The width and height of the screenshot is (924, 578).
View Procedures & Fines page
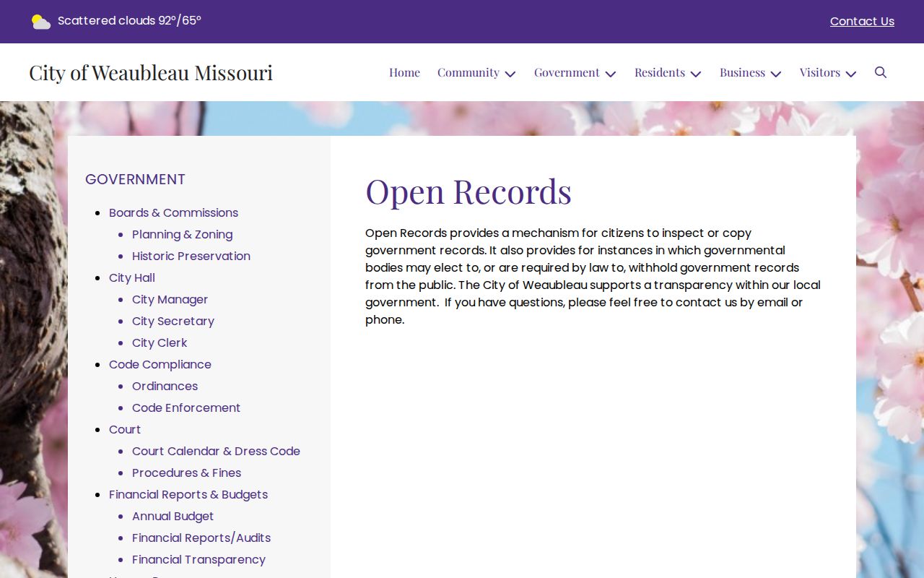coord(186,473)
